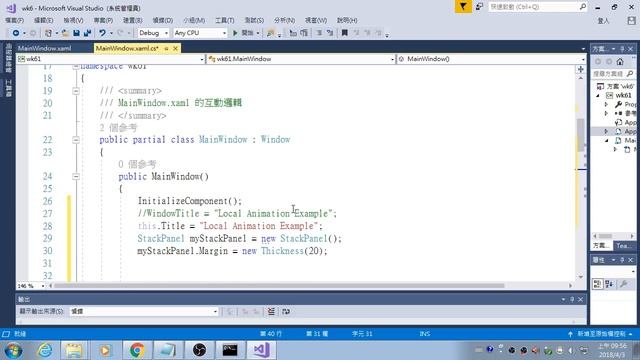
Task: Click the feedback icon beside Quick Launch
Action: click(480, 7)
